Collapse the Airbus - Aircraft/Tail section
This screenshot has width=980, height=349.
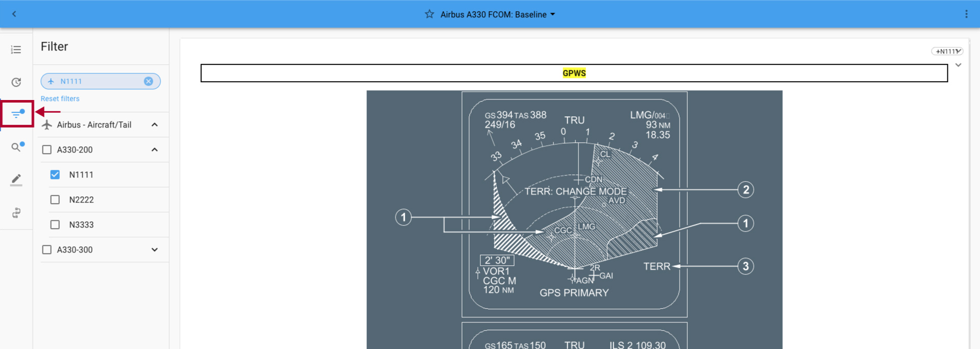154,124
